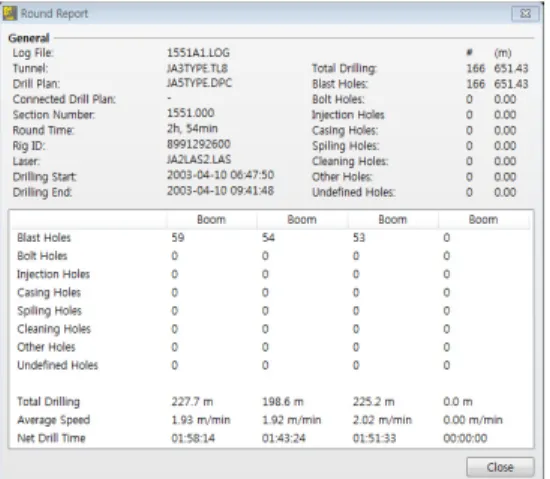Select the Blast Holes value 59

178,238
